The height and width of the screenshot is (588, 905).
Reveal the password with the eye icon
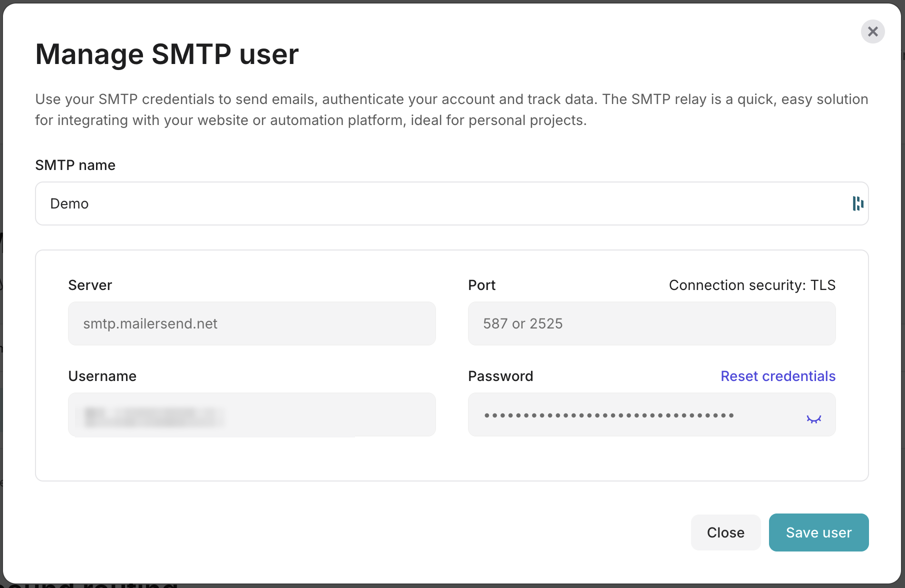pos(813,419)
